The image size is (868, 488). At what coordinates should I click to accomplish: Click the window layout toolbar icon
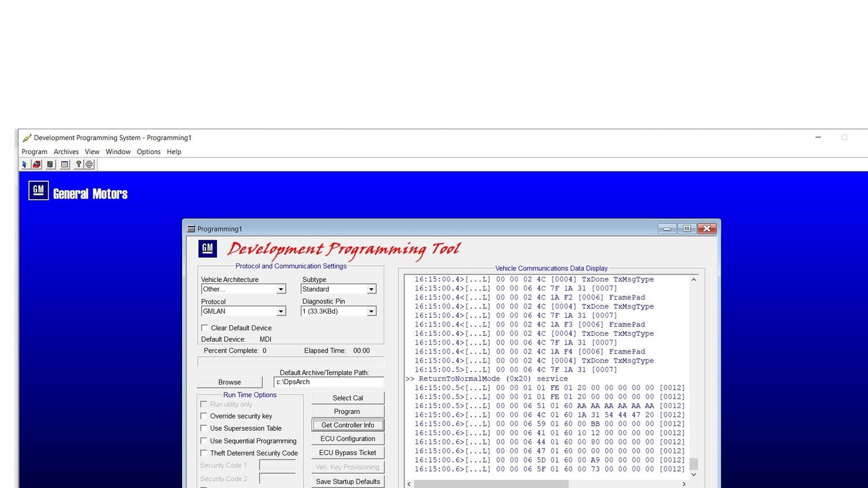pos(65,164)
